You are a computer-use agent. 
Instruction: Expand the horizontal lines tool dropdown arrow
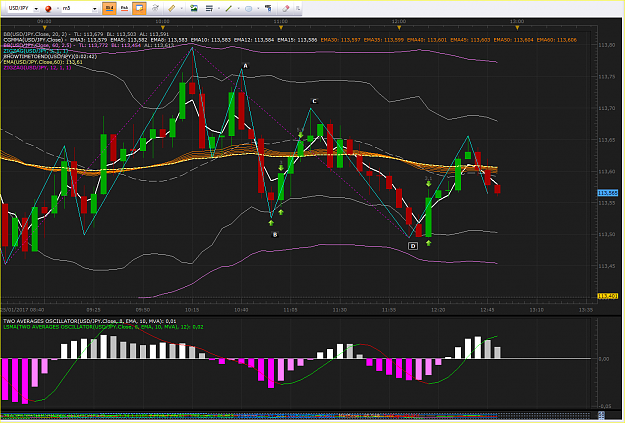[219, 8]
